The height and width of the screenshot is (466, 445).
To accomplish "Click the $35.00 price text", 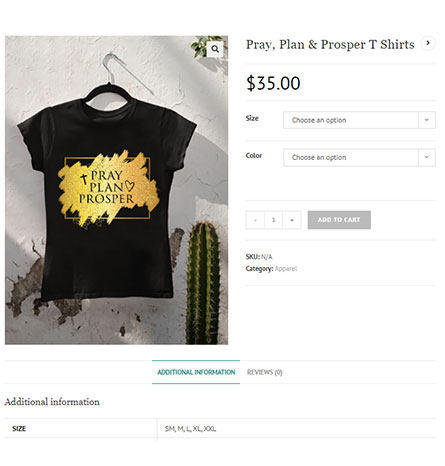I will click(x=273, y=83).
